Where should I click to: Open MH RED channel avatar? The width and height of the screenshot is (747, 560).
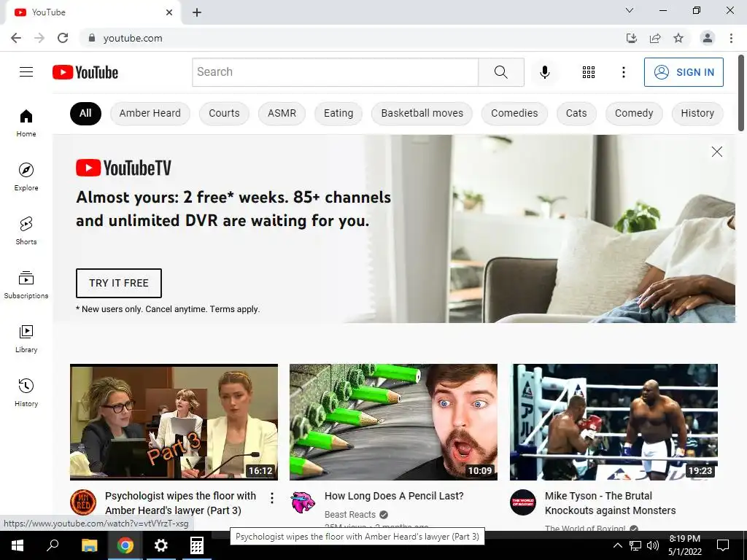pyautogui.click(x=83, y=502)
